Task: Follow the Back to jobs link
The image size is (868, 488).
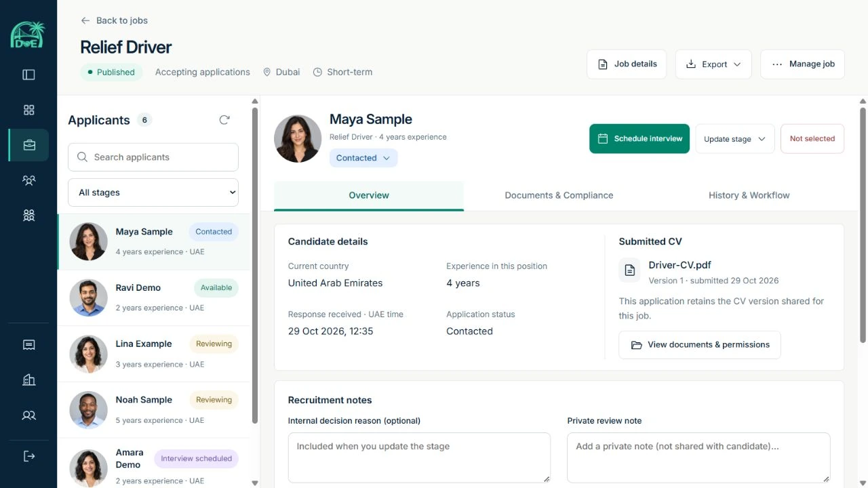Action: [x=114, y=20]
